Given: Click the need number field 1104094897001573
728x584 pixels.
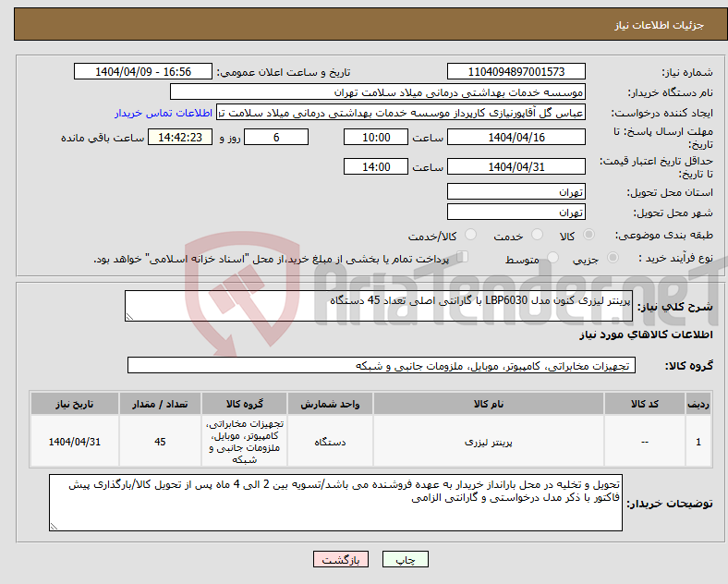Looking at the screenshot, I should click(x=516, y=71).
